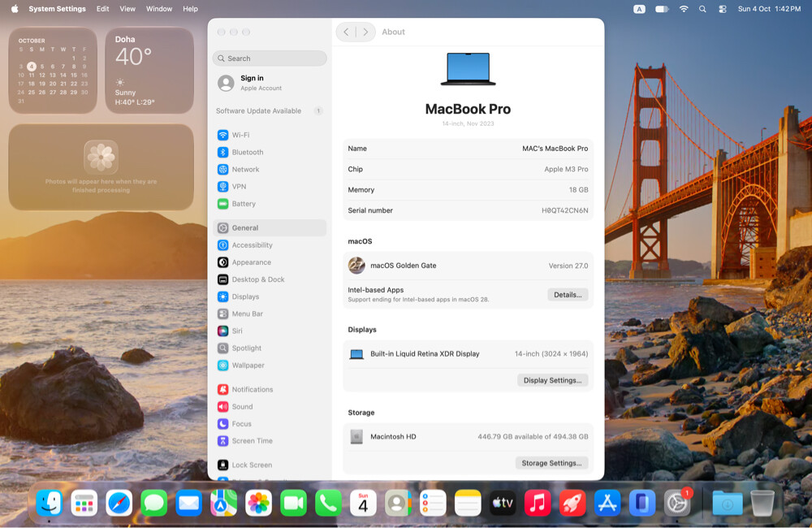Open Notes from the Dock

pyautogui.click(x=468, y=503)
